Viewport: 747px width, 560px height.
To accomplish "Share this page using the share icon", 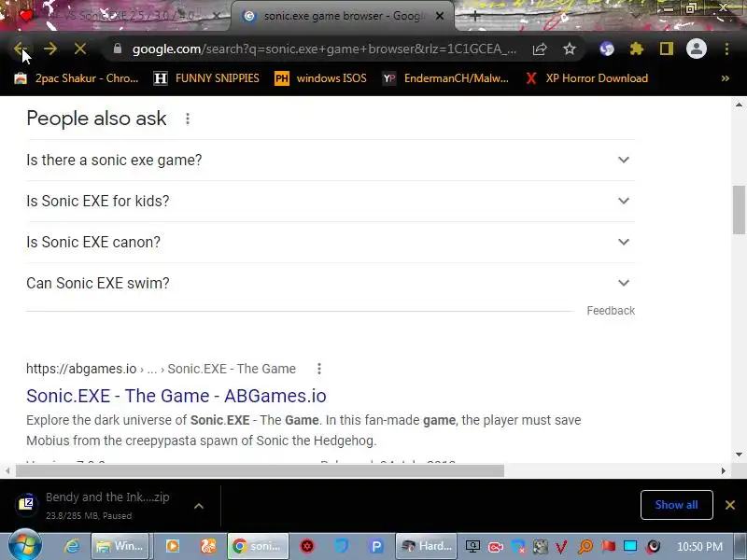I will pos(540,49).
